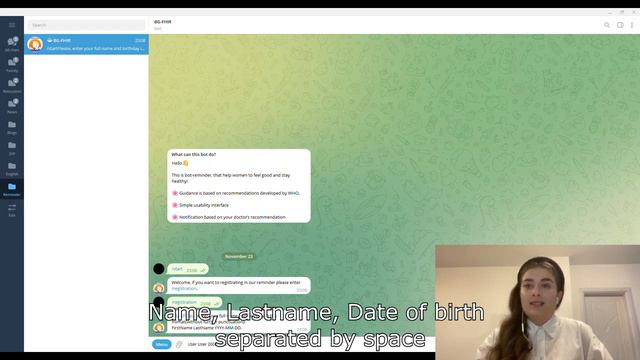Image resolution: width=640 pixels, height=360 pixels.
Task: Click 'This is bot-reminder' description text
Action: coord(231,178)
